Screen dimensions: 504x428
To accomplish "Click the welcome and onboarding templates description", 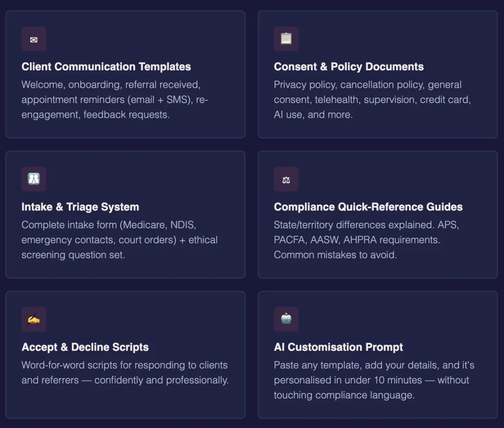I will 115,100.
